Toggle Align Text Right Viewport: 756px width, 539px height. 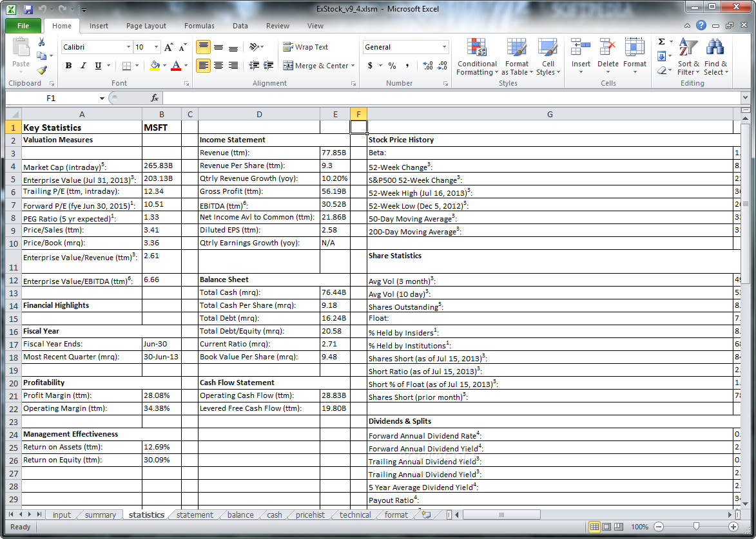coord(233,66)
